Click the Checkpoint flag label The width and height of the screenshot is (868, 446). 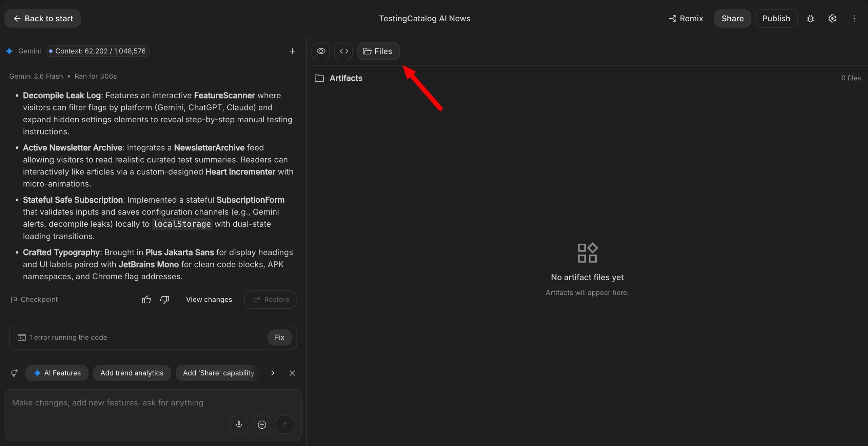click(x=34, y=300)
